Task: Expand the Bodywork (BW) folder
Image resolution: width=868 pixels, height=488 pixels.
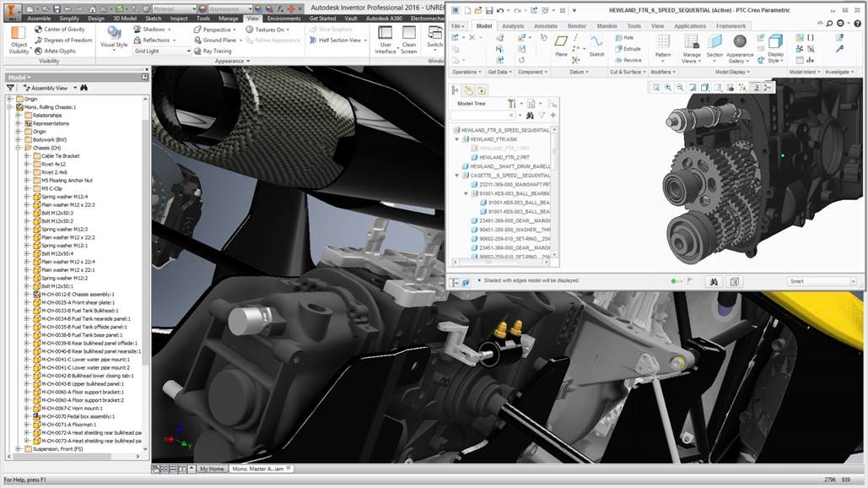Action: coord(19,139)
